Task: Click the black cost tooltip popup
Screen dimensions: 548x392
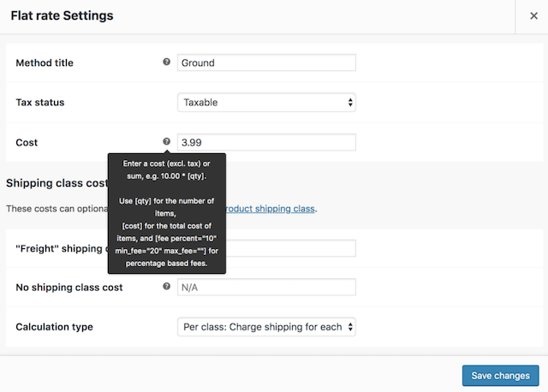Action: tap(166, 214)
